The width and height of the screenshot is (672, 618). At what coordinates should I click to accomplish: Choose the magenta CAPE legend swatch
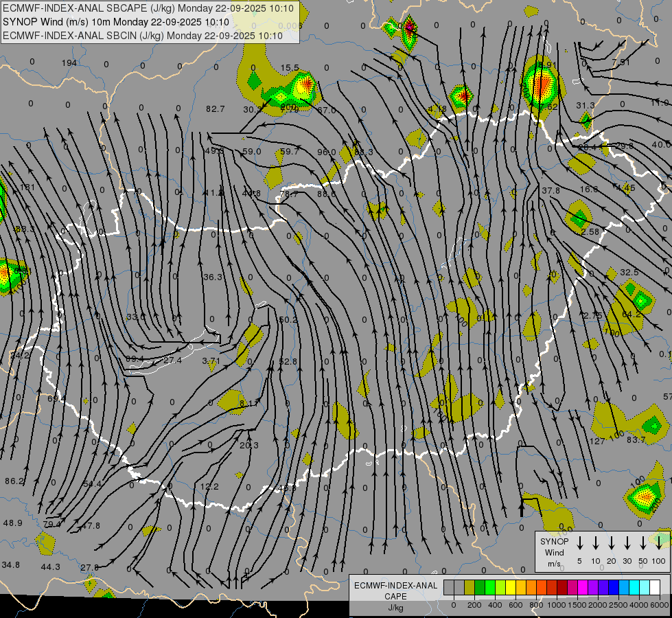(583, 588)
